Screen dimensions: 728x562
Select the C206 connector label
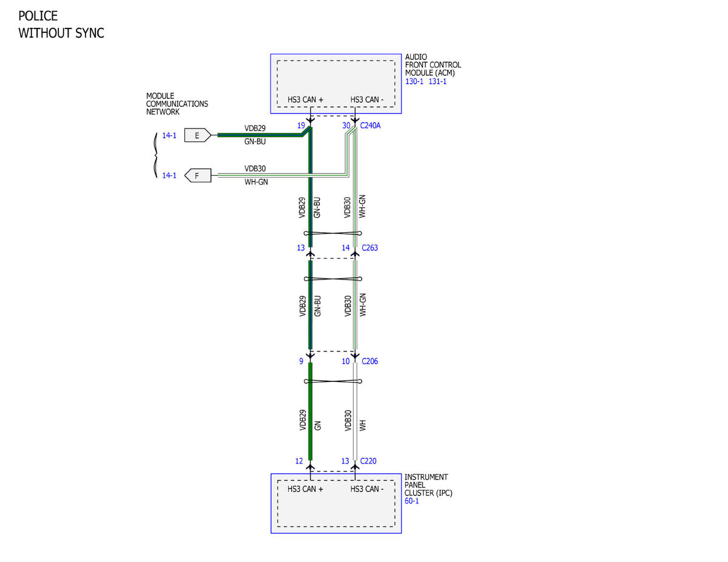coord(370,361)
